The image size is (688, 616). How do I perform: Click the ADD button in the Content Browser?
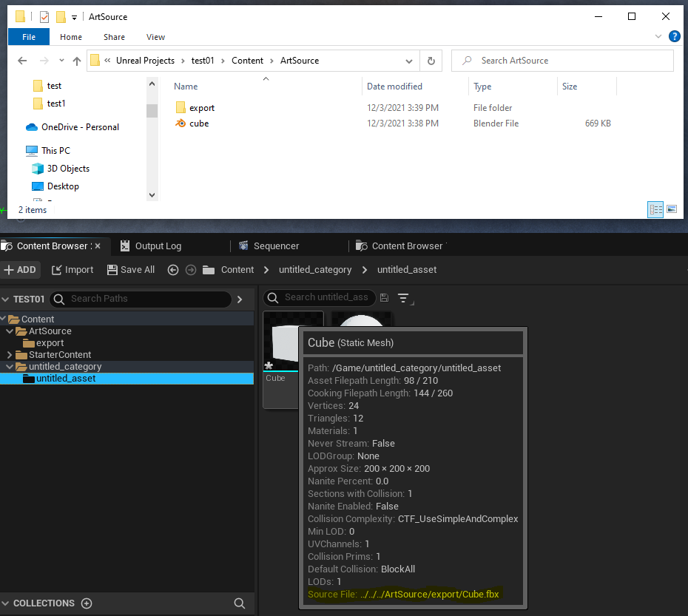click(21, 269)
